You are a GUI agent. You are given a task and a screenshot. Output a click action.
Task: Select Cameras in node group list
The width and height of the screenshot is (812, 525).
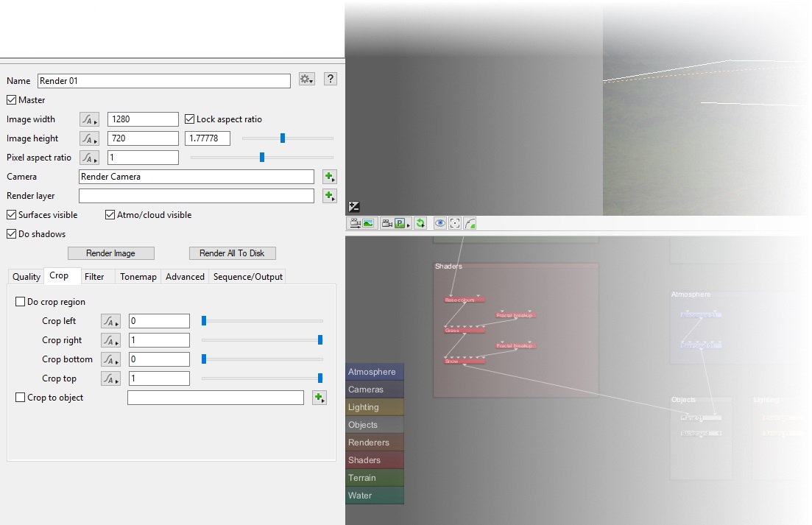375,390
